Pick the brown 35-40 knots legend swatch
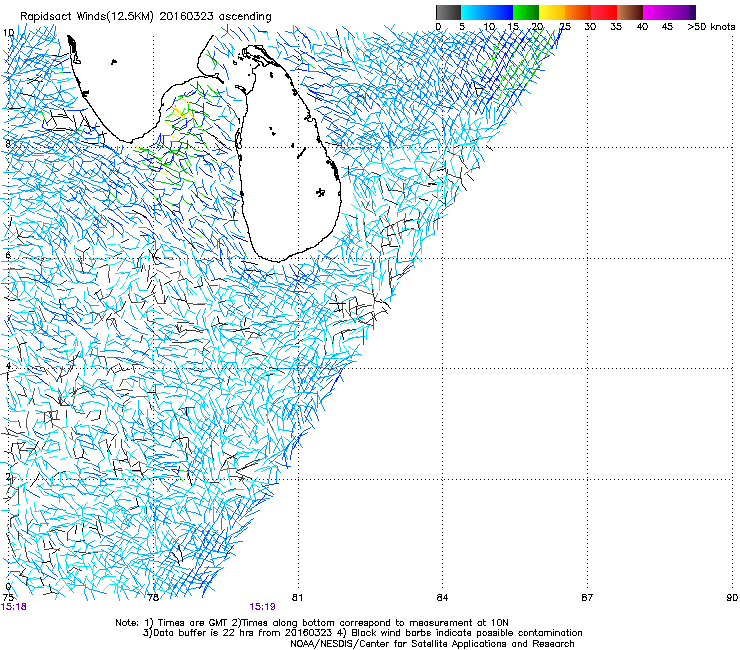Image resolution: width=740 pixels, height=650 pixels. coord(630,12)
